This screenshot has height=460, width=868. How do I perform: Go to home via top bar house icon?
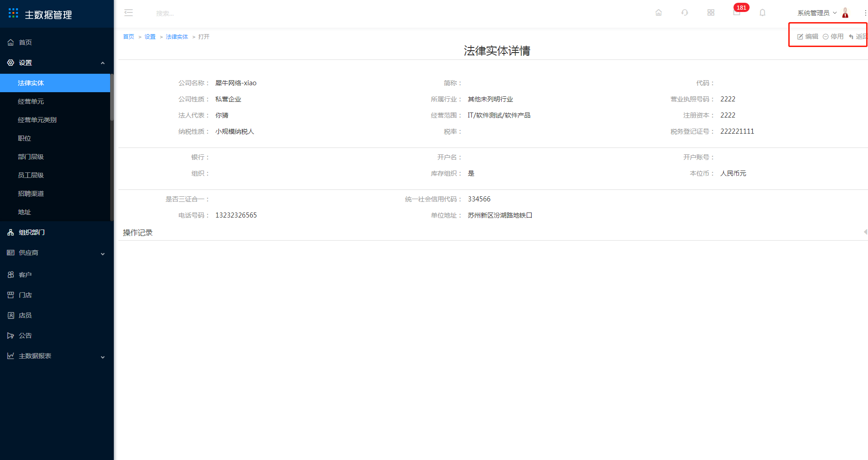point(659,13)
